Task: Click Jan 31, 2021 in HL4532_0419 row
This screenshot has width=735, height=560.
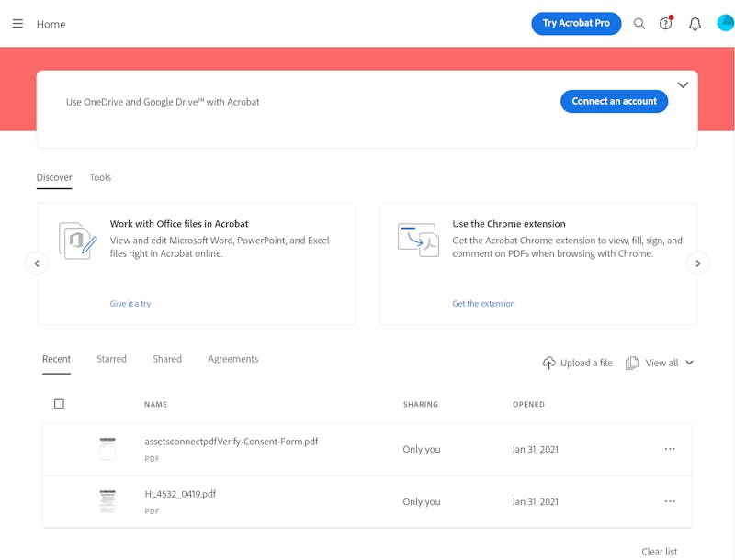Action: [535, 501]
